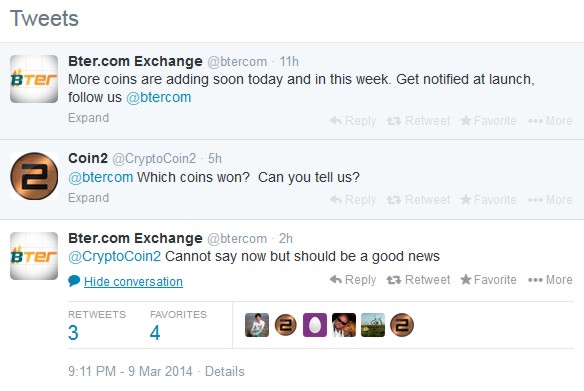View the 3 retweets count
Viewport: 584px width, 391px height.
point(73,332)
